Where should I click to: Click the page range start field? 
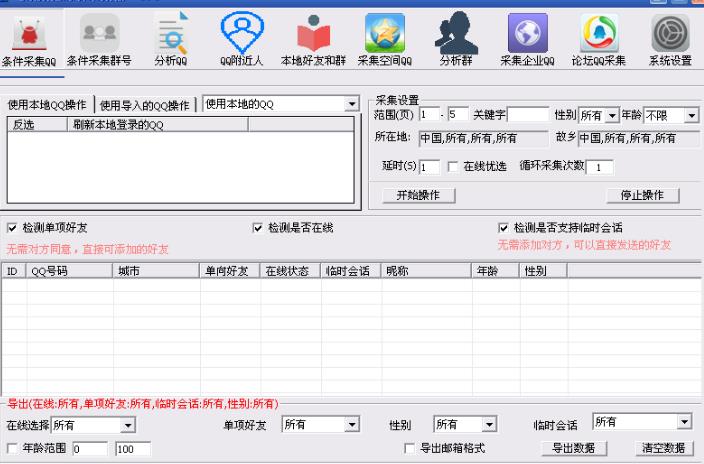coord(429,115)
